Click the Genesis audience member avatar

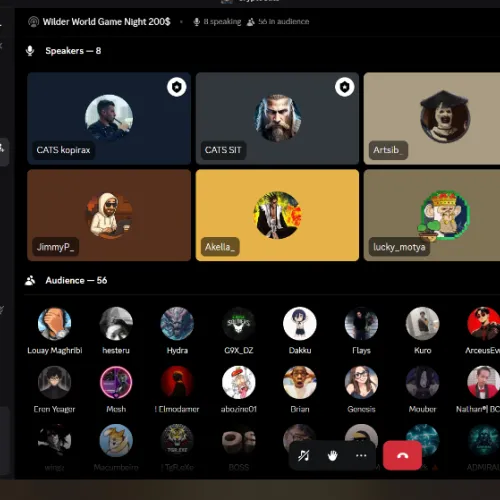(361, 382)
